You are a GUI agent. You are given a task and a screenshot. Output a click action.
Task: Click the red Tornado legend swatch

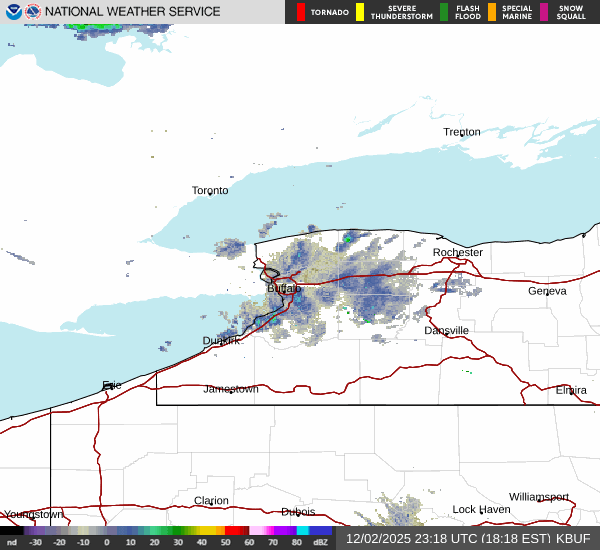tap(300, 12)
